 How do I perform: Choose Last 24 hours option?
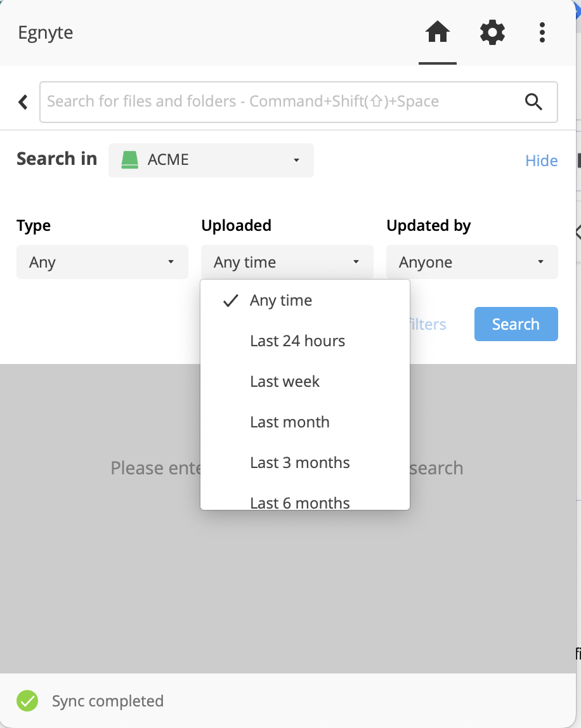pos(297,341)
